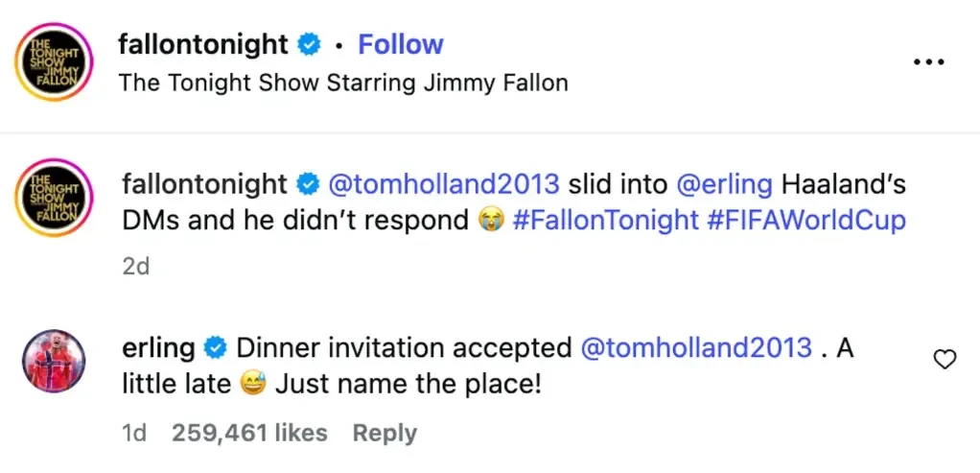Click the fallontonight username in caption

(x=205, y=184)
